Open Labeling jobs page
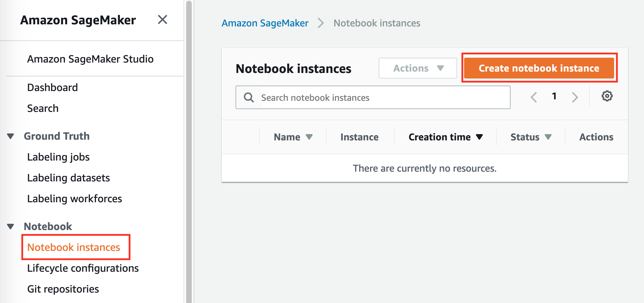 [x=58, y=157]
